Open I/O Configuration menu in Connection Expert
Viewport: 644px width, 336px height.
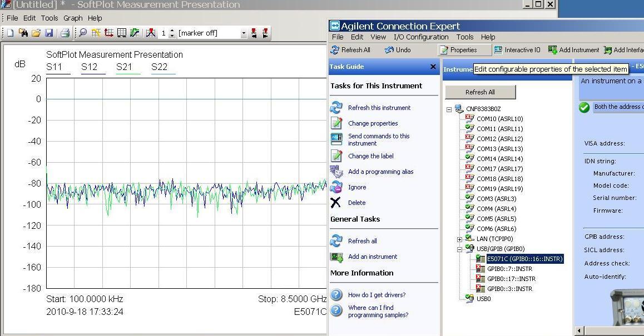coord(421,37)
